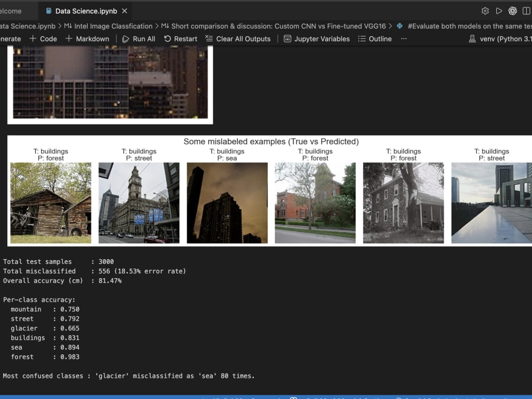This screenshot has height=399, width=532.
Task: Click the clock tower image predicted street
Action: click(139, 203)
